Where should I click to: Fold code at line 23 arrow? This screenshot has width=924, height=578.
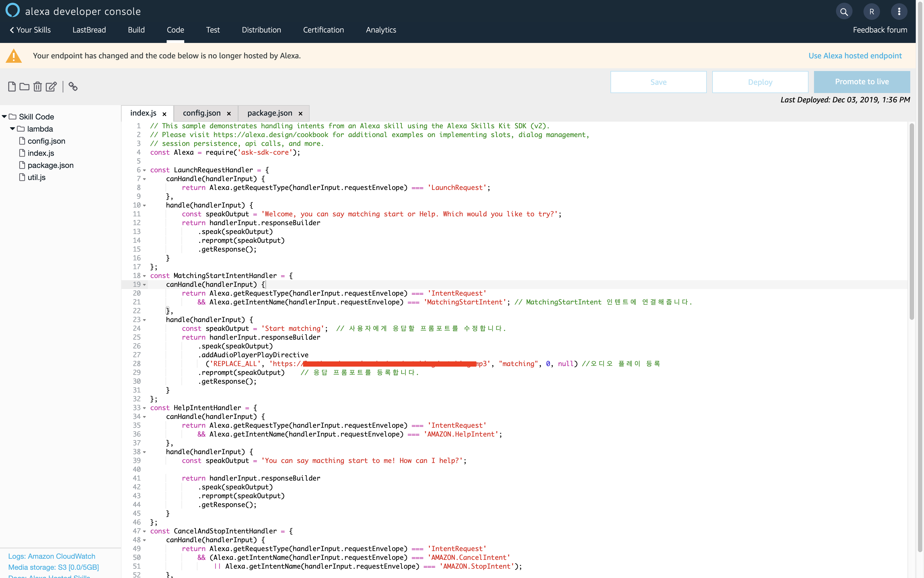point(145,320)
